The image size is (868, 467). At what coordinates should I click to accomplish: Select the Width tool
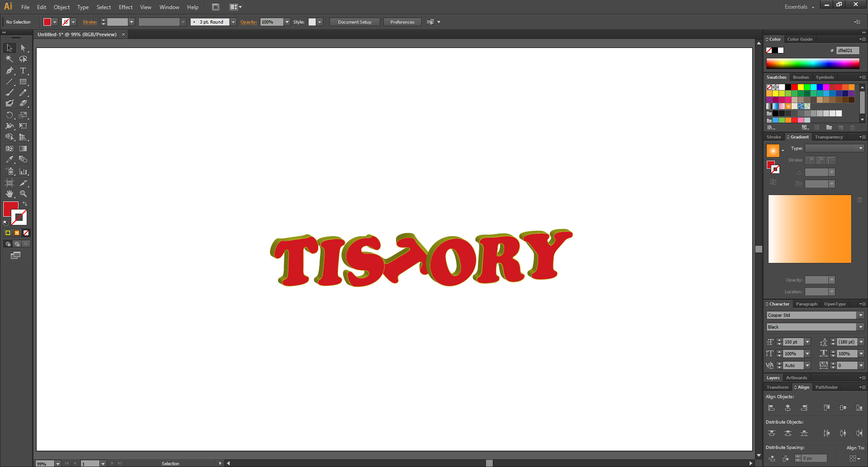click(x=9, y=126)
